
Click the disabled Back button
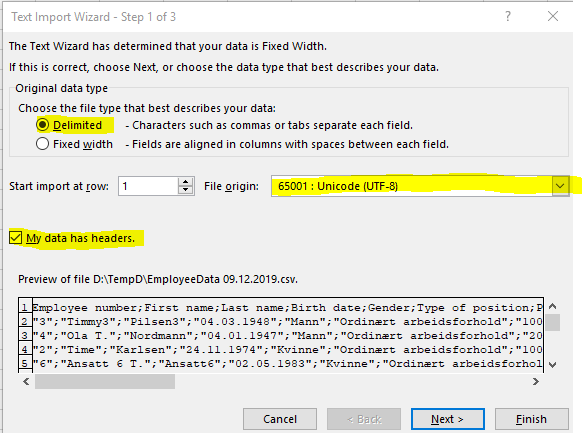pyautogui.click(x=364, y=419)
